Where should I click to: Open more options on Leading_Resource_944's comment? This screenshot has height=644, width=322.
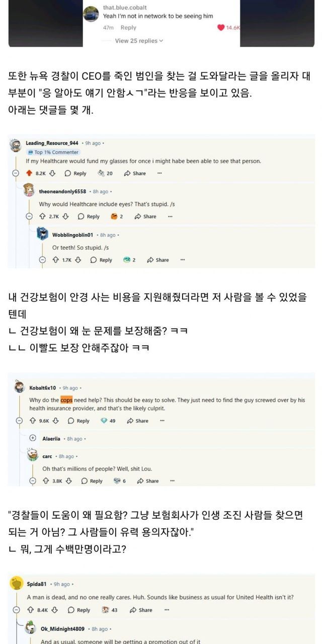159,173
